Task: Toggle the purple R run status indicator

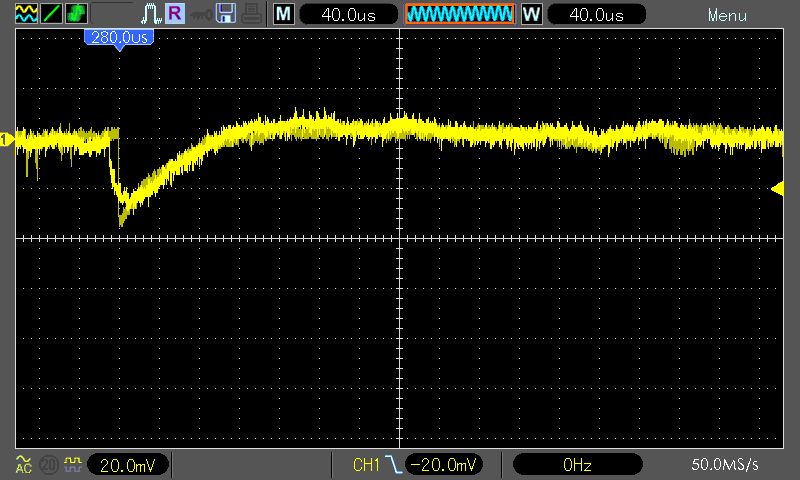Action: (x=175, y=14)
